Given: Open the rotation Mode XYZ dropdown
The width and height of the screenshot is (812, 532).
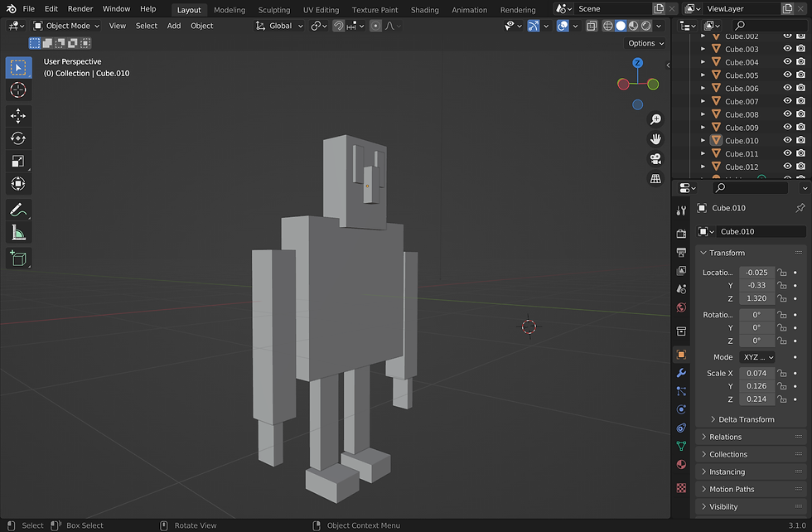Looking at the screenshot, I should [757, 357].
